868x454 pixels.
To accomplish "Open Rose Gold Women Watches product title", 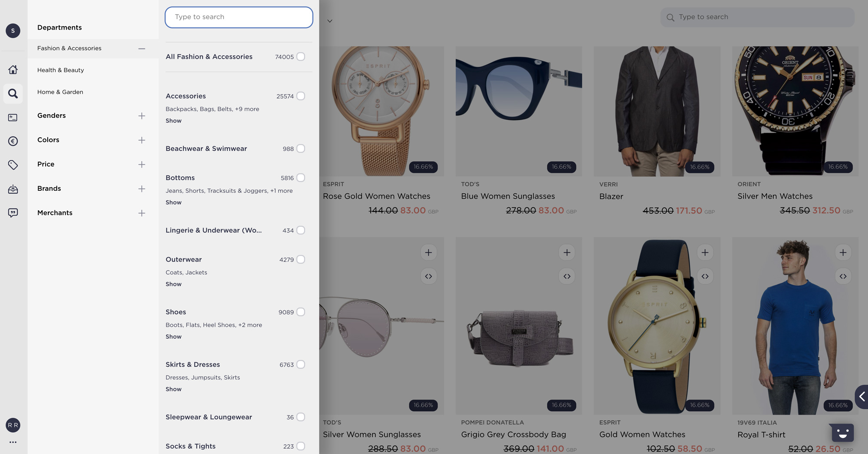I will [377, 196].
